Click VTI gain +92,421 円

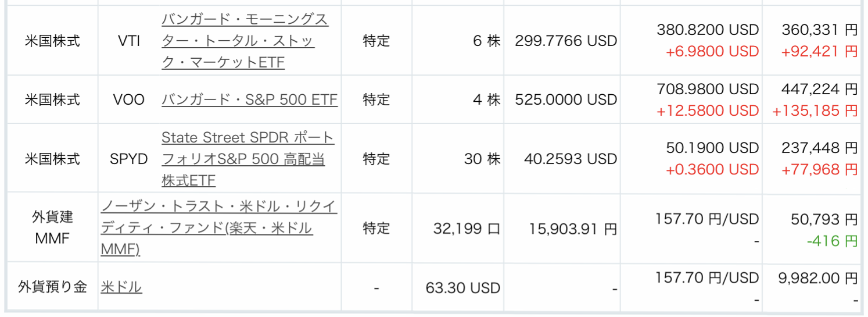pos(819,51)
